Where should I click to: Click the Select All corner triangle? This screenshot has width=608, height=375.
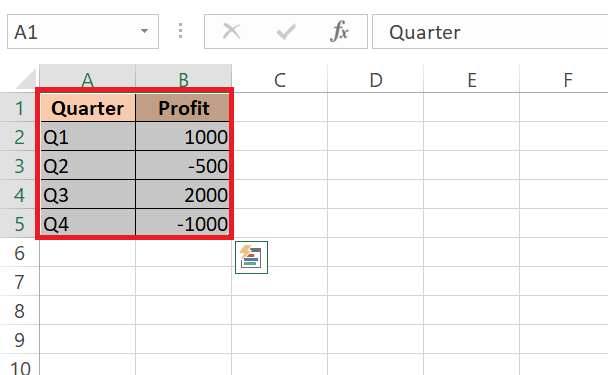pyautogui.click(x=26, y=79)
